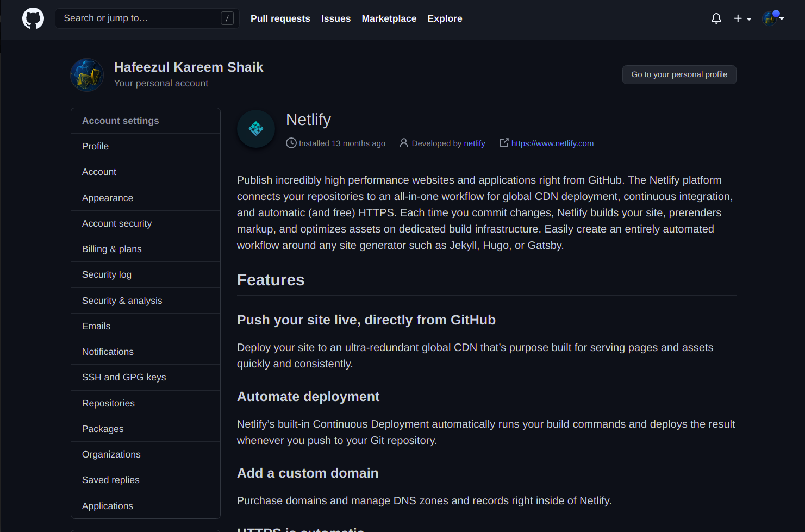
Task: Click the slash shortcut key icon
Action: [x=227, y=18]
